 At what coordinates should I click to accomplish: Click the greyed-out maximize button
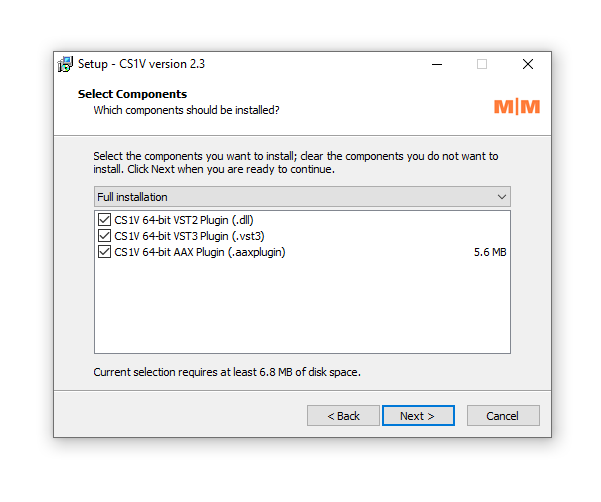[482, 64]
